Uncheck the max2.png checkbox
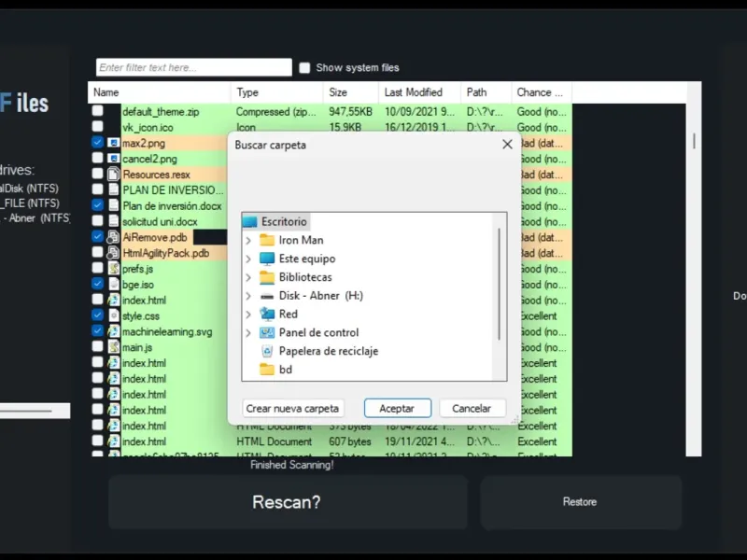Viewport: 747px width, 560px height. click(98, 142)
